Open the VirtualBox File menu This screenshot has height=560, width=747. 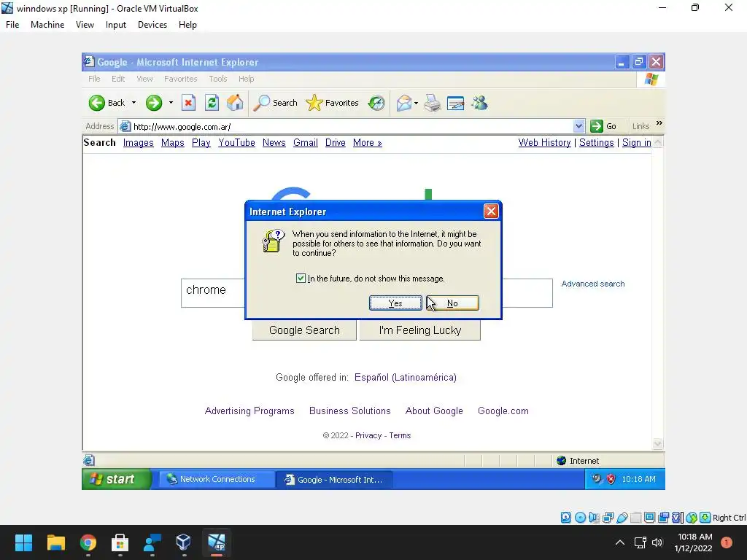(x=12, y=25)
